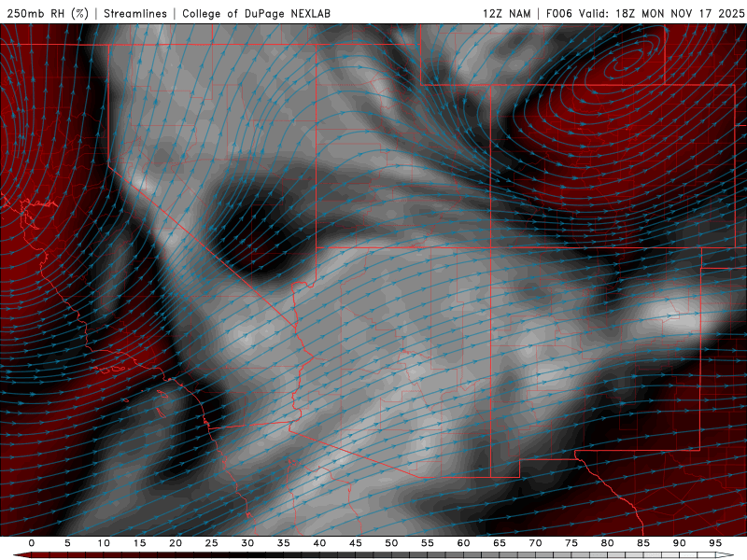This screenshot has height=560, width=747.
Task: Click "College of DuPage NEXLAB" text
Action: [x=256, y=13]
